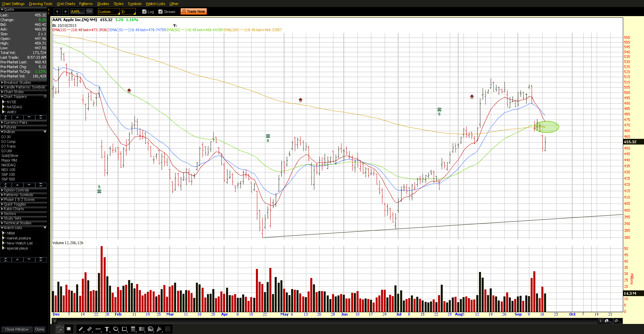Select the horizontal line drawing tool
The image size is (644, 334).
pyautogui.click(x=98, y=329)
